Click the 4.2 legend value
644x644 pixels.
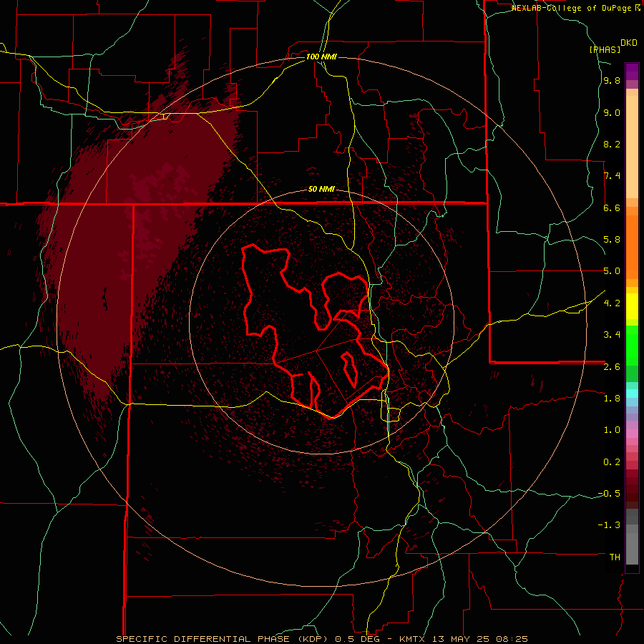pyautogui.click(x=612, y=303)
